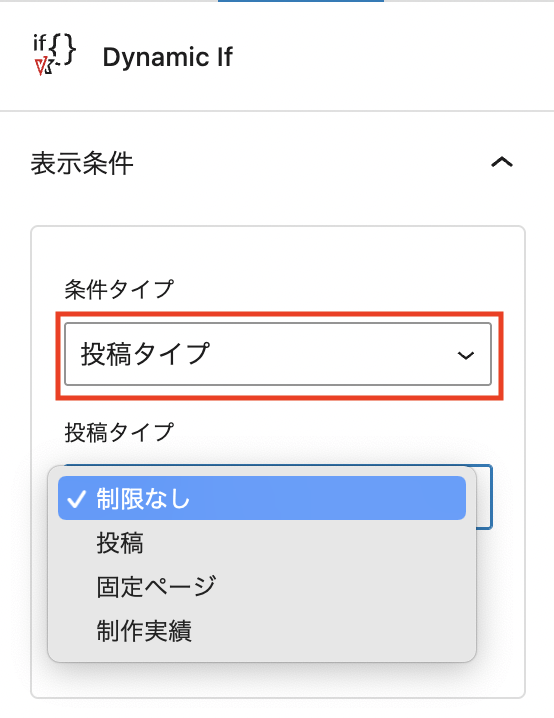Choose the 制限なし option
554x718 pixels.
click(x=262, y=498)
